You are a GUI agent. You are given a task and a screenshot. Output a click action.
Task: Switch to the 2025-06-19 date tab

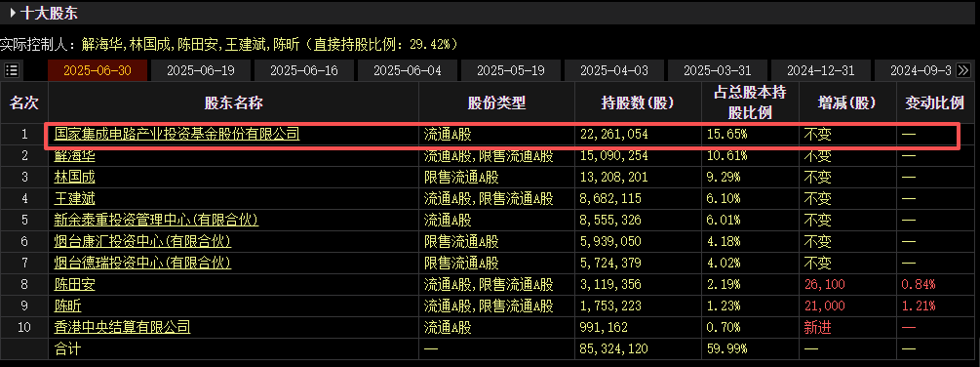[x=201, y=70]
